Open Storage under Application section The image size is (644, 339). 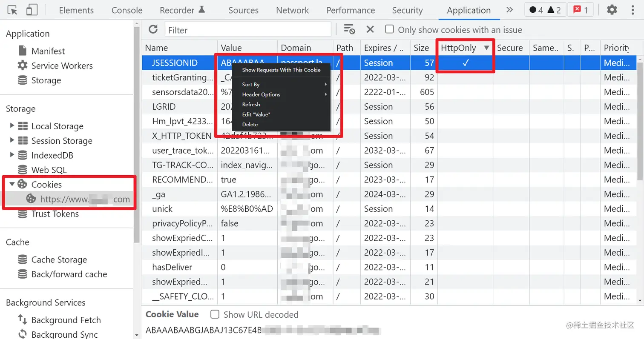point(46,80)
